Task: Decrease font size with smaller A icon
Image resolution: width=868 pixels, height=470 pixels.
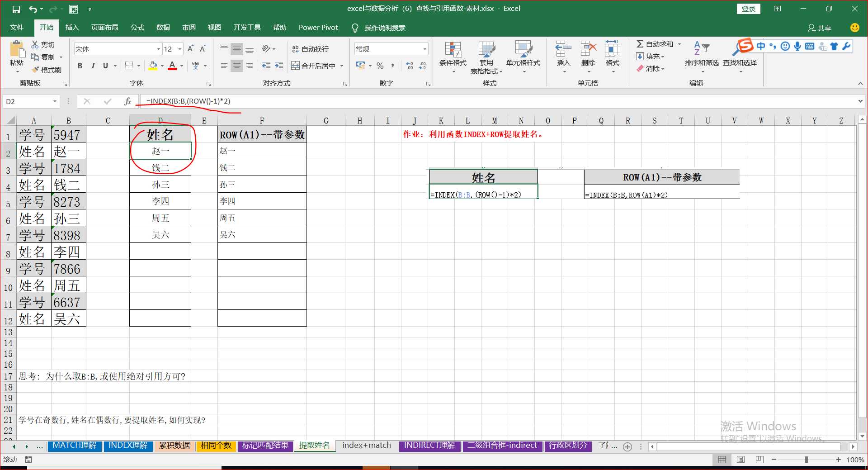Action: 203,49
